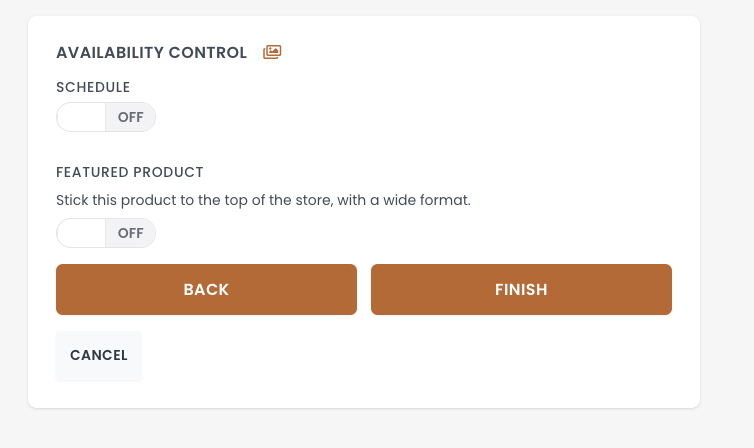This screenshot has height=448, width=754.
Task: Toggle the Schedule switch
Action: pyautogui.click(x=106, y=117)
